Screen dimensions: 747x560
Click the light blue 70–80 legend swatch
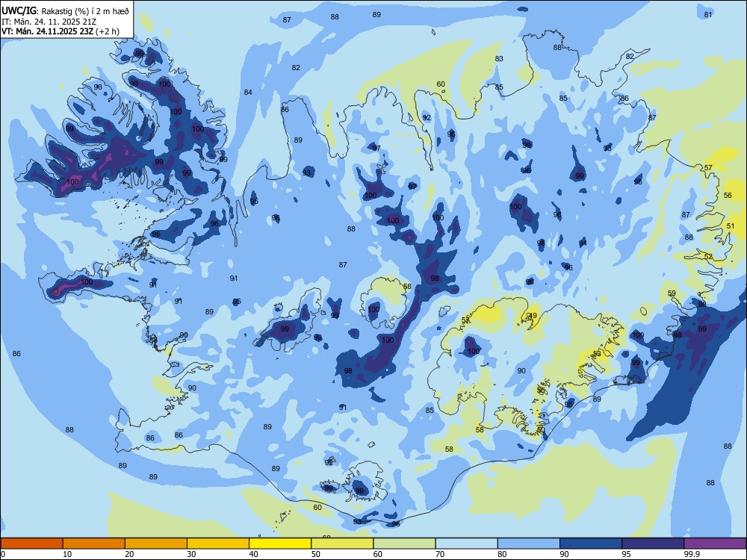(467, 544)
